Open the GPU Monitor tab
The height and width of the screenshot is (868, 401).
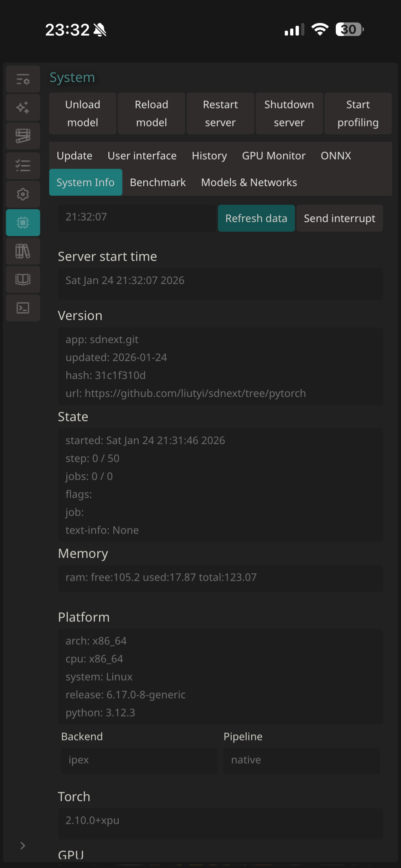tap(273, 156)
